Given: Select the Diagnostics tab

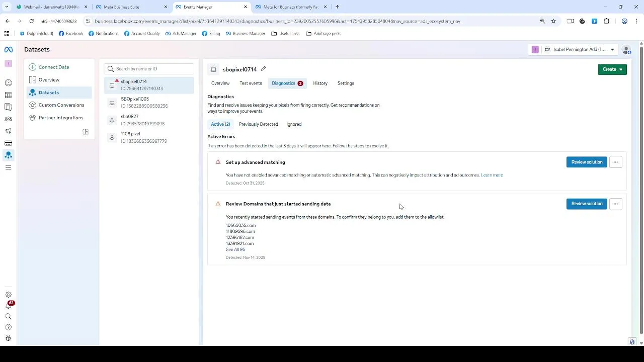Looking at the screenshot, I should pyautogui.click(x=287, y=83).
